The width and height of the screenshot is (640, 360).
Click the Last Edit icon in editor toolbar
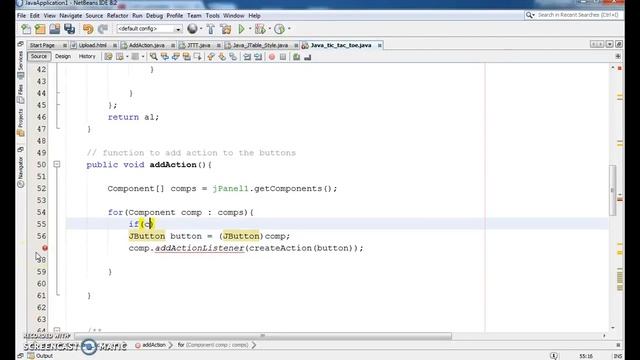point(108,57)
